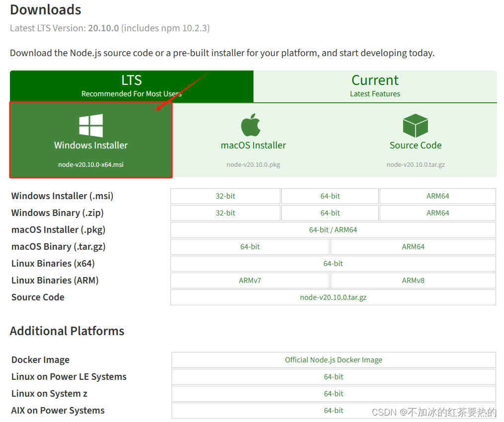Download ARM64 macOS Binary (.tar.gz)
This screenshot has height=422, width=504.
pos(413,246)
